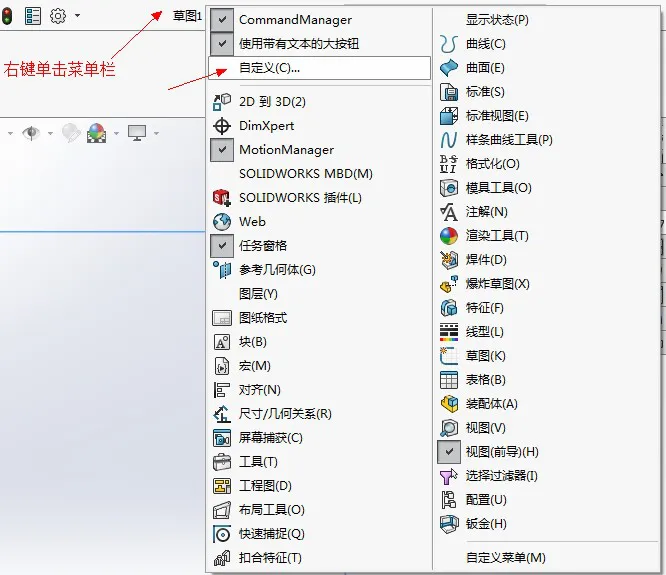The image size is (666, 575).
Task: Expand the Options gear dropdown arrow
Action: coord(77,16)
